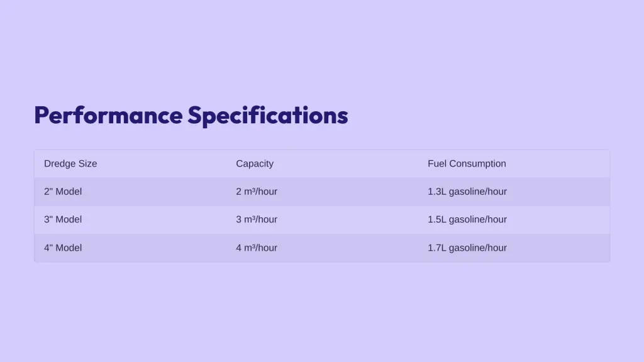Viewport: 644px width, 362px height.
Task: Select the Dredge Size column header
Action: coord(70,164)
